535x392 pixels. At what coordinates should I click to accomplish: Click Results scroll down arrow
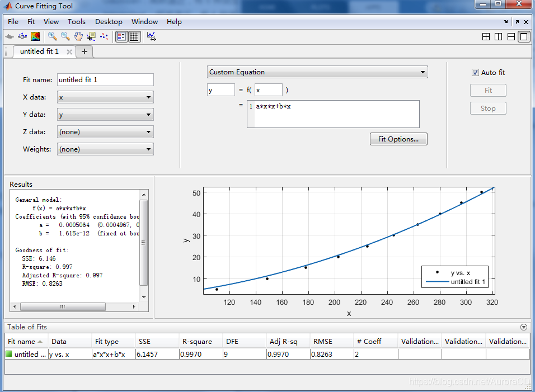[x=144, y=297]
